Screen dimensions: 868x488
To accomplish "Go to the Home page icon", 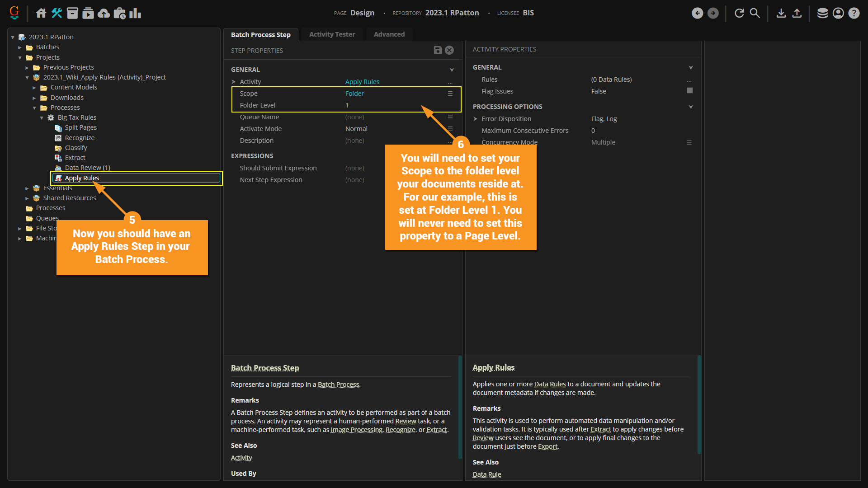I will coord(41,13).
